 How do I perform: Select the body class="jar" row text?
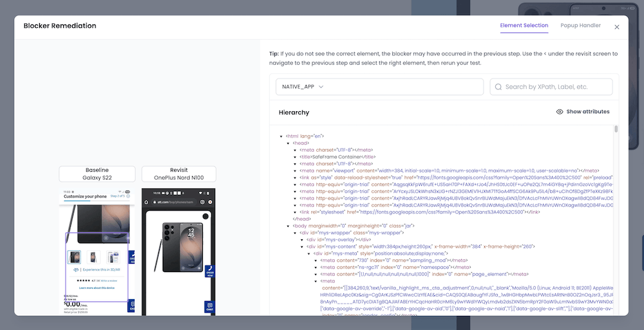pos(354,226)
